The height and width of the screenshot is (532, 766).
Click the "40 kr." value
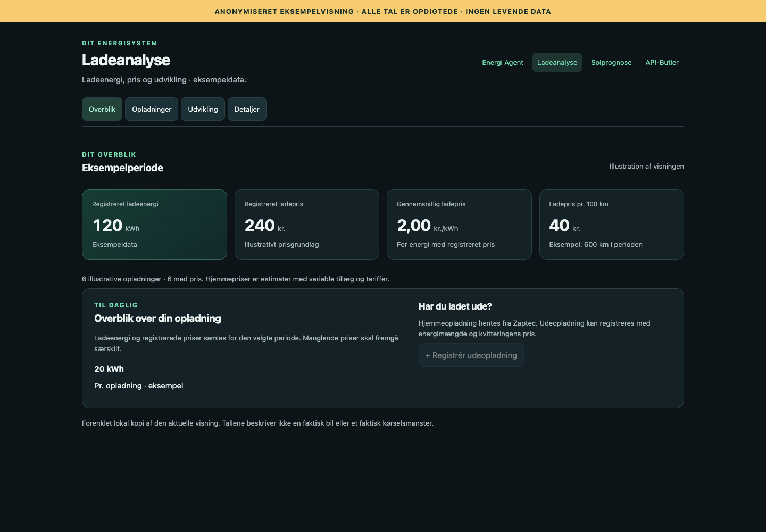(x=564, y=226)
